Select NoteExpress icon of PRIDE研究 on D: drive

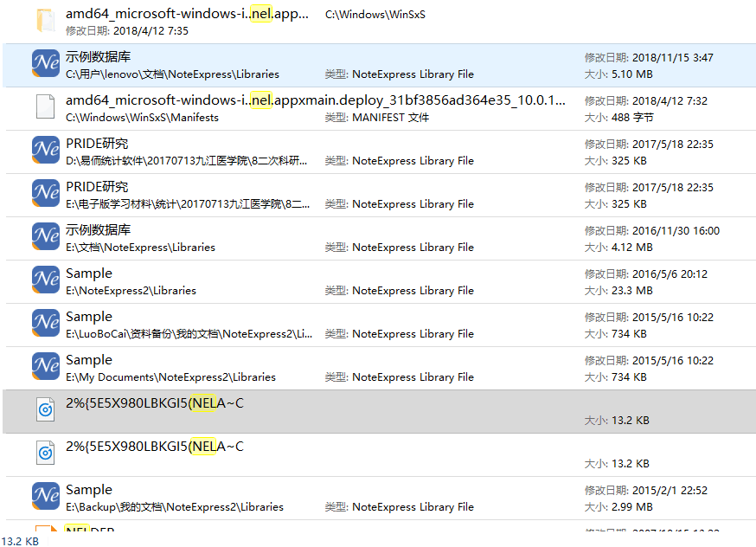click(x=46, y=150)
